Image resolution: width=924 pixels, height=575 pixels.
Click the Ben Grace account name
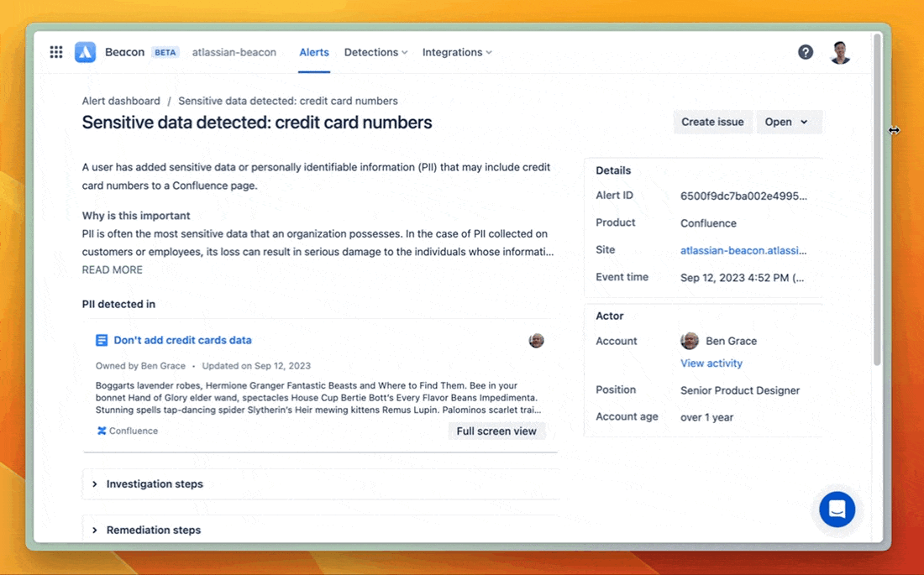coord(732,341)
